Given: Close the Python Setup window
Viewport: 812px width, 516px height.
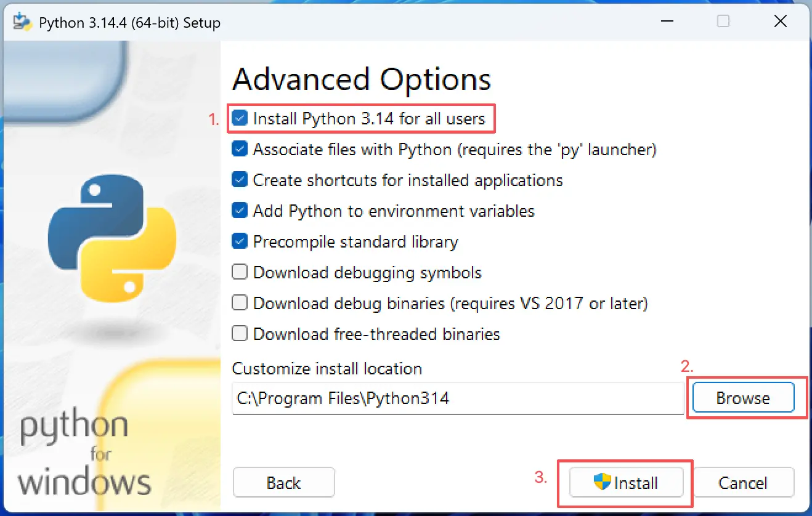Looking at the screenshot, I should (x=780, y=22).
